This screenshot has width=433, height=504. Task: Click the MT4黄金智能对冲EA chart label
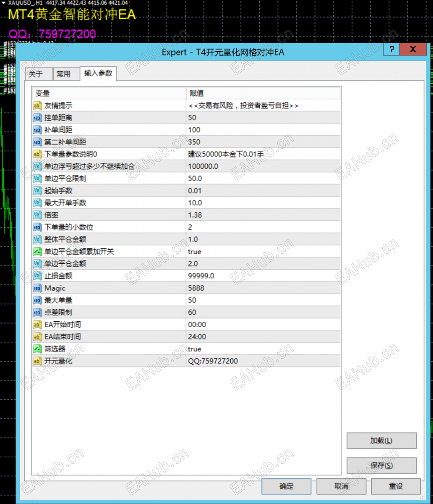[72, 15]
